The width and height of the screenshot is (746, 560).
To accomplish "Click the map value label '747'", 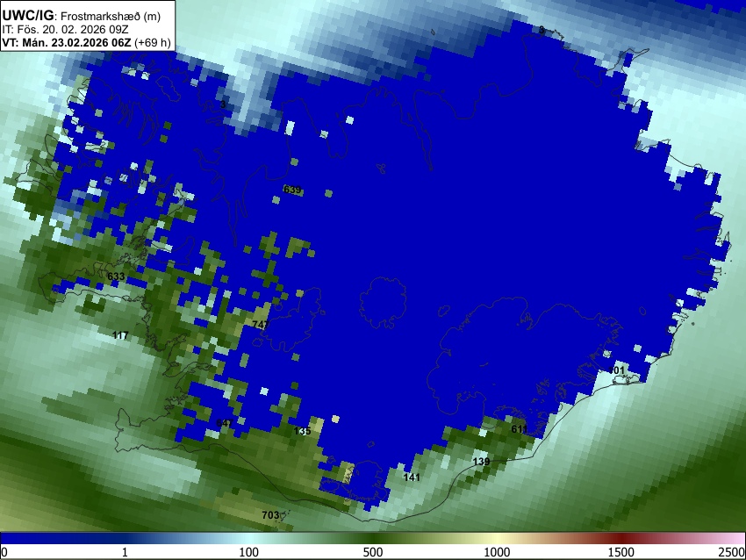I will (261, 325).
